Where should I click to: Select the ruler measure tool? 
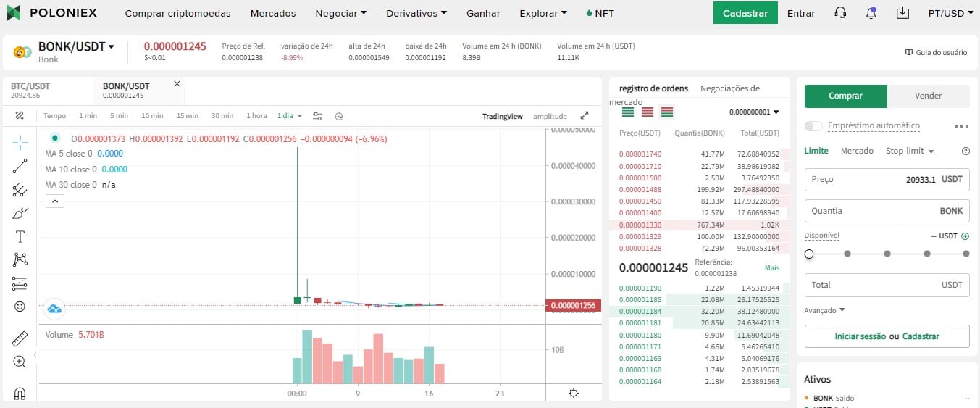click(20, 338)
